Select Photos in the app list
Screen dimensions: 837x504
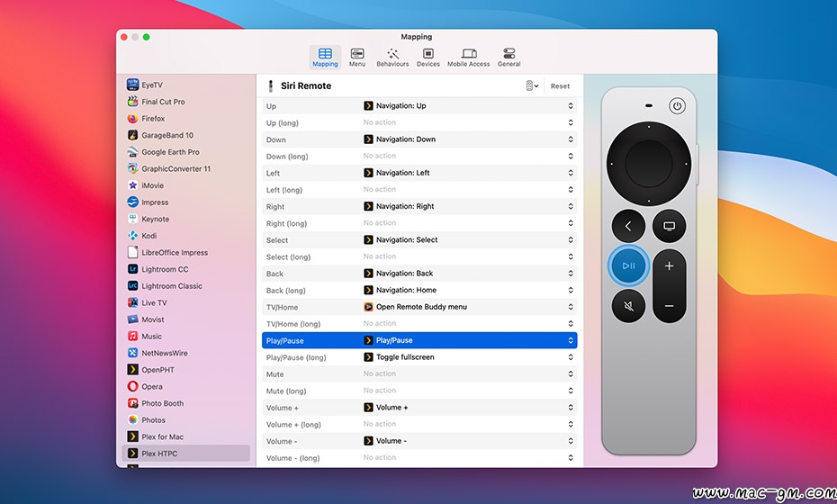185,420
